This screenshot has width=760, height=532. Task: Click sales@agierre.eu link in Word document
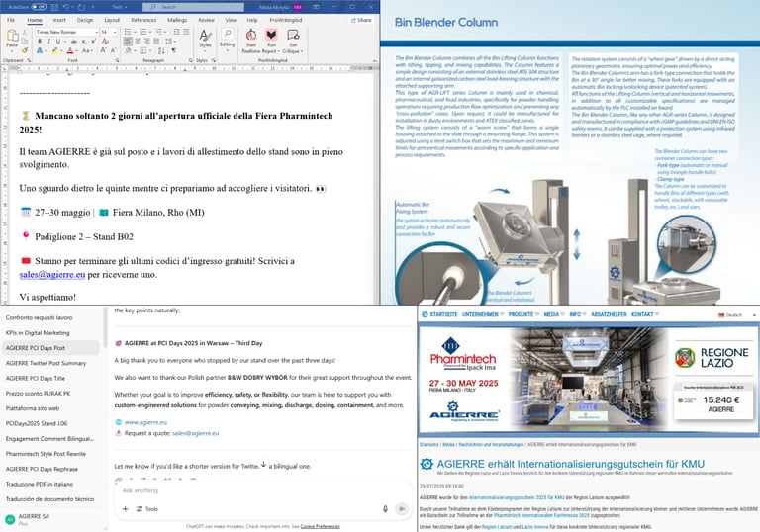click(52, 274)
